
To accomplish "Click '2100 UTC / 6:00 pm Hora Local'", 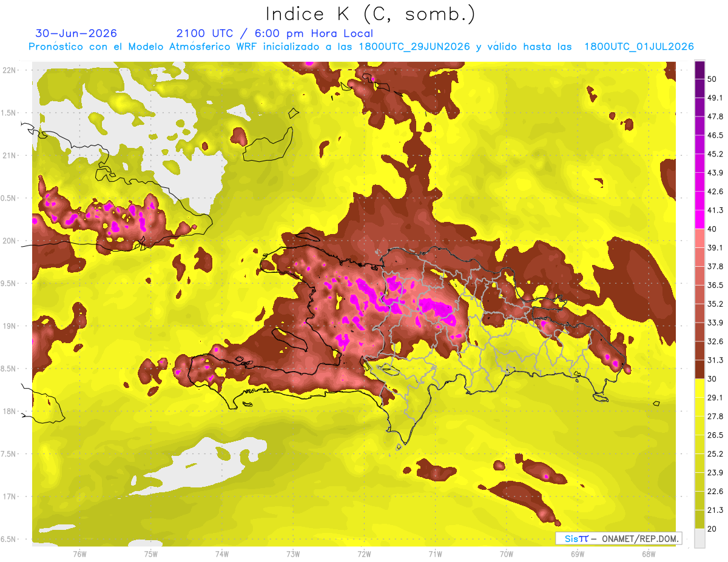I will coord(275,33).
